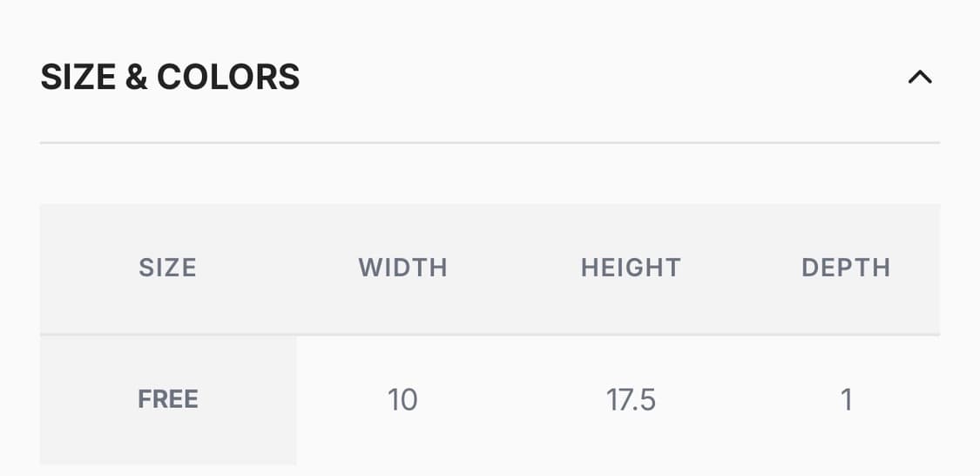Select the FREE size row label
Viewport: 980px width, 476px height.
pyautogui.click(x=168, y=399)
